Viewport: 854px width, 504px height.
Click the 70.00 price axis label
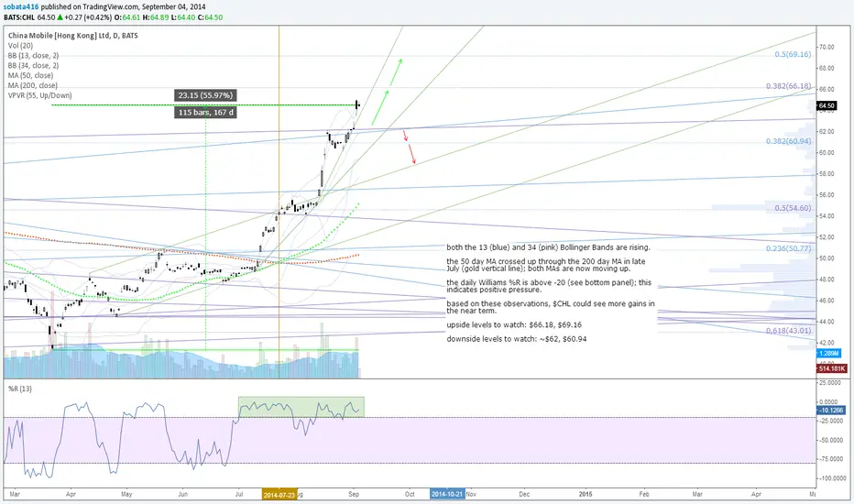tap(827, 48)
